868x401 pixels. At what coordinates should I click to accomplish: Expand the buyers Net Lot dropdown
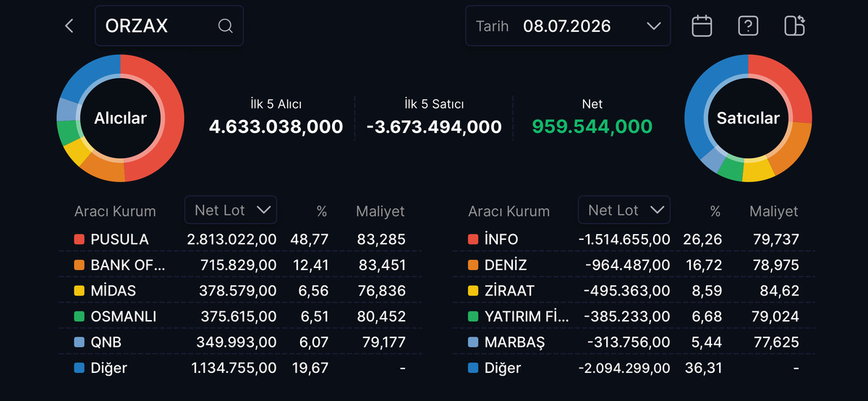click(x=231, y=210)
